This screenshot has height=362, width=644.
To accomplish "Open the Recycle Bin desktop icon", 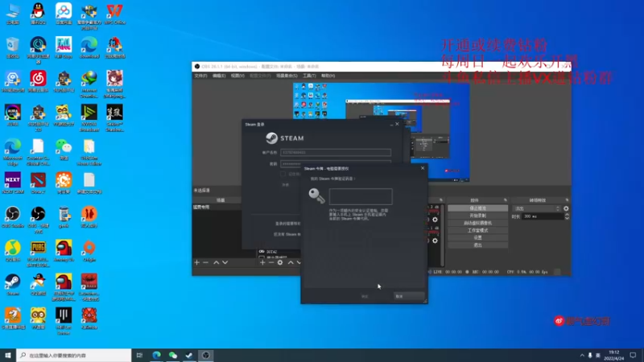I will click(x=13, y=47).
